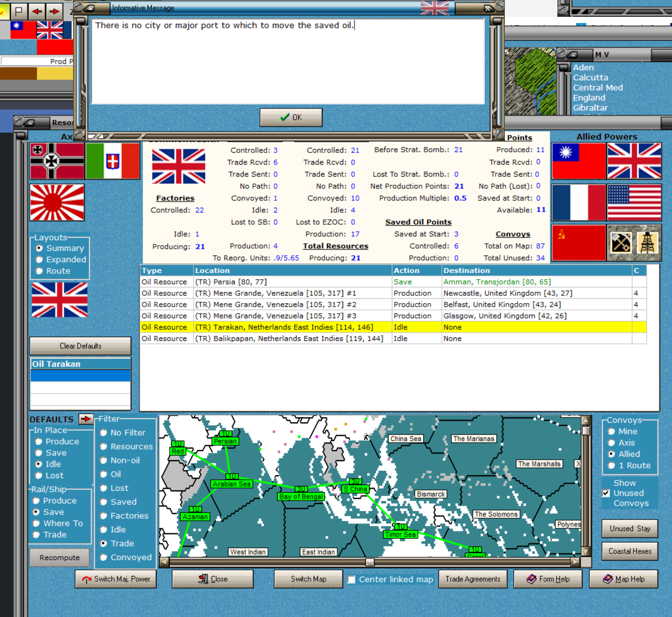Click Switch Maj. Power button
Viewport: 672px width, 617px height.
(115, 579)
